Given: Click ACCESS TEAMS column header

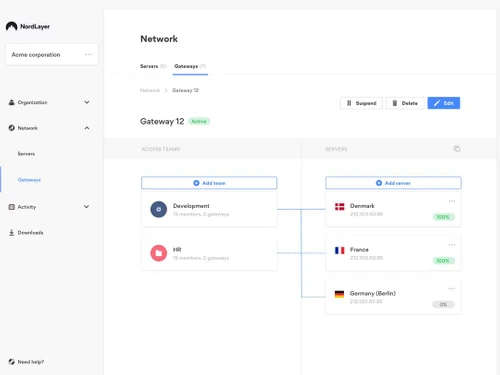Looking at the screenshot, I should tap(160, 149).
